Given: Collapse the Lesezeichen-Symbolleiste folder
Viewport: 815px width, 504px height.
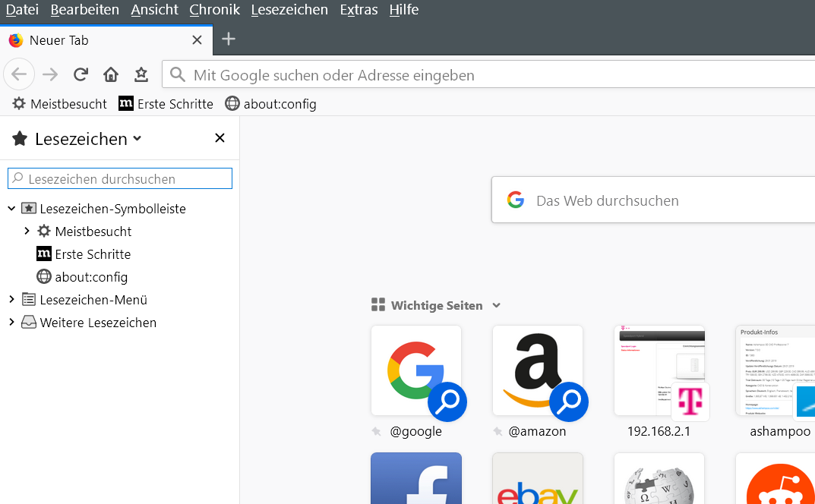Looking at the screenshot, I should tap(11, 209).
